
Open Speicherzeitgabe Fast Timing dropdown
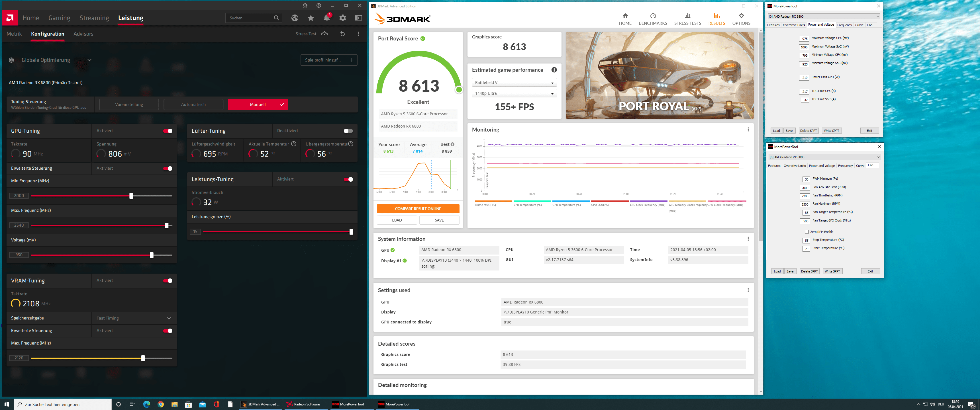tap(134, 318)
